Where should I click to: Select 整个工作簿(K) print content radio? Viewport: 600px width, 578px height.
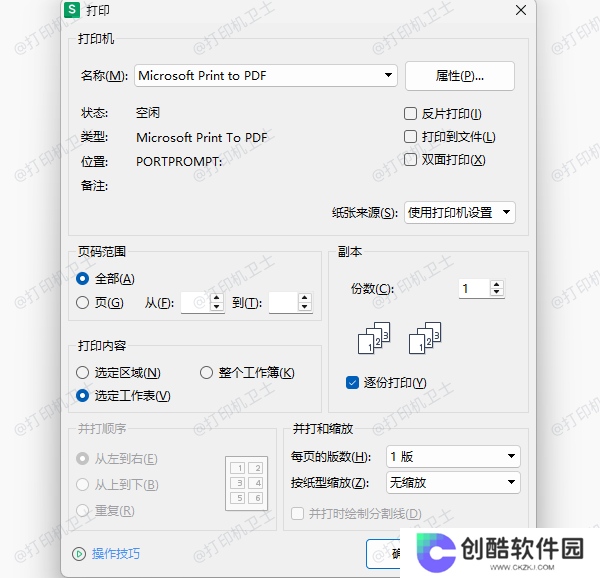tap(206, 373)
